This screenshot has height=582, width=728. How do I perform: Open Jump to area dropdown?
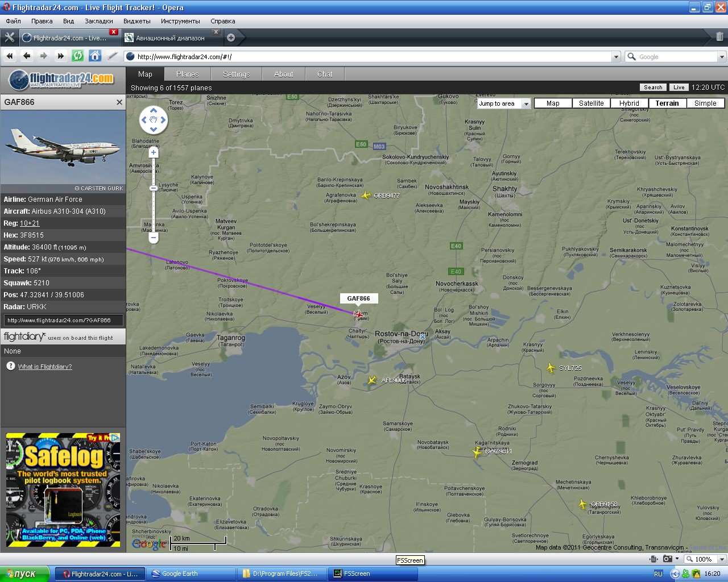[x=504, y=103]
